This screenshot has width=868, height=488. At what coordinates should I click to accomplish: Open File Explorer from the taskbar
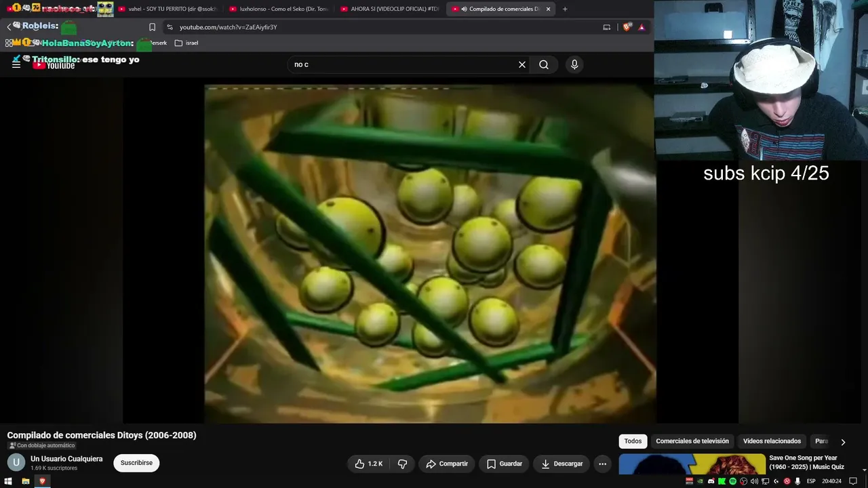click(26, 481)
